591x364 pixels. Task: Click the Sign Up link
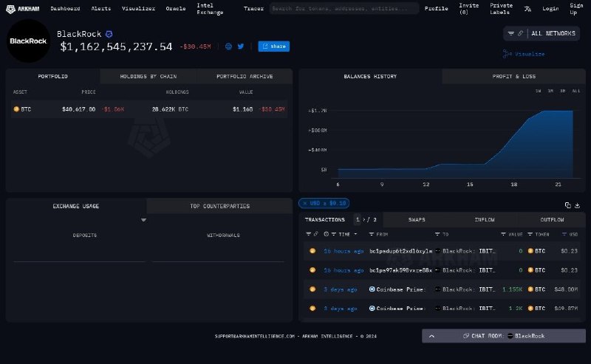[x=576, y=9]
